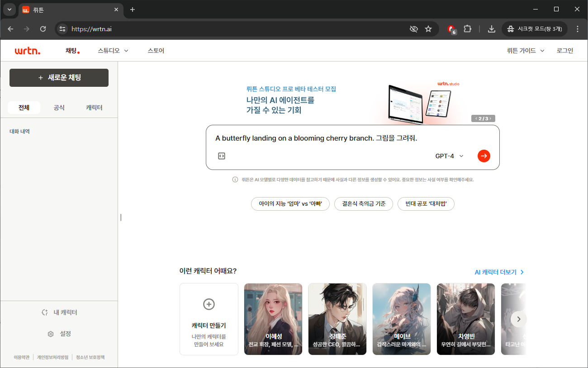Click the banner 2/3 page indicator
This screenshot has width=588, height=368.
[484, 118]
